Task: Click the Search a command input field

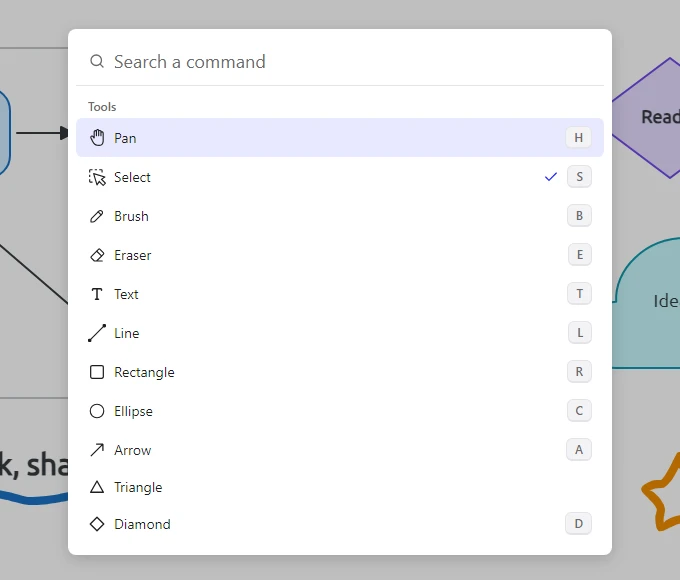Action: point(340,62)
